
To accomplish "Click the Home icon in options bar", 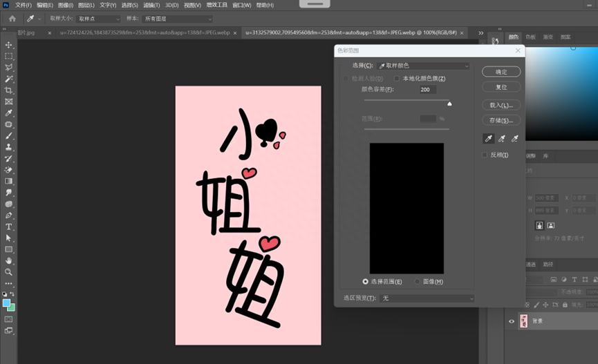I will point(12,19).
